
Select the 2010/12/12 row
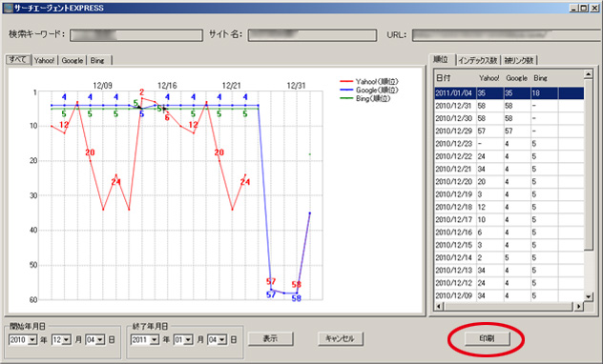point(509,283)
